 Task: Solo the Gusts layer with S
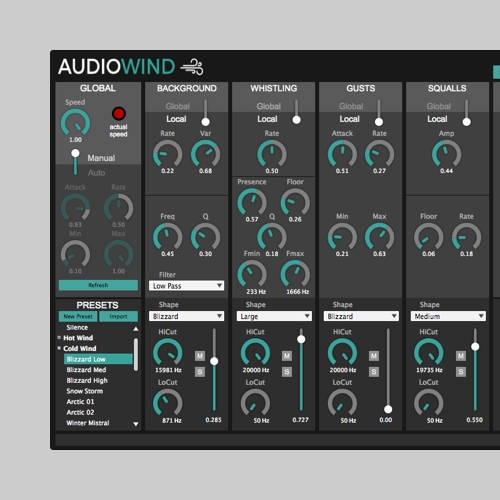374,372
